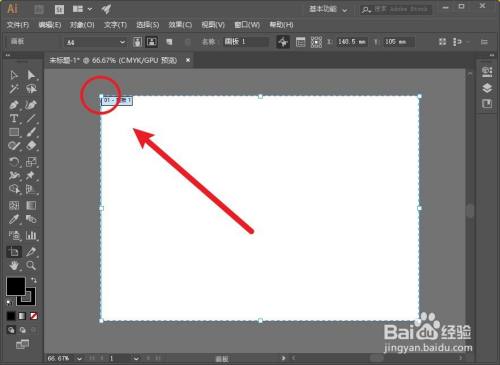Screen dimensions: 500x365
Task: Open the Properties panel icon
Action: [487, 71]
